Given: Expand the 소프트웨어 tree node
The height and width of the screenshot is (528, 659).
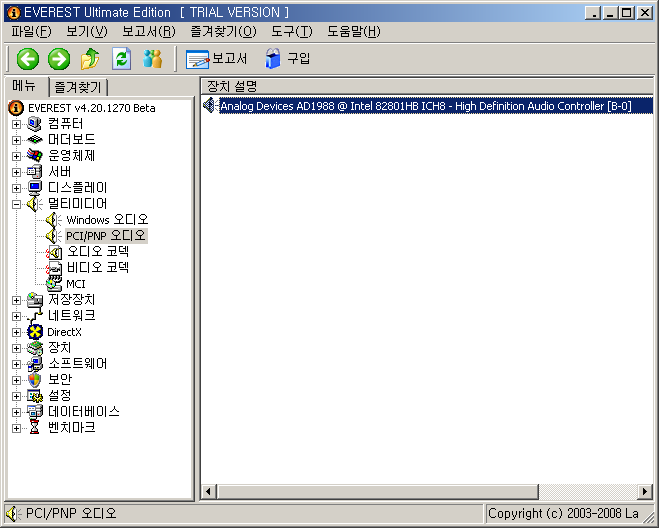Looking at the screenshot, I should [x=16, y=364].
